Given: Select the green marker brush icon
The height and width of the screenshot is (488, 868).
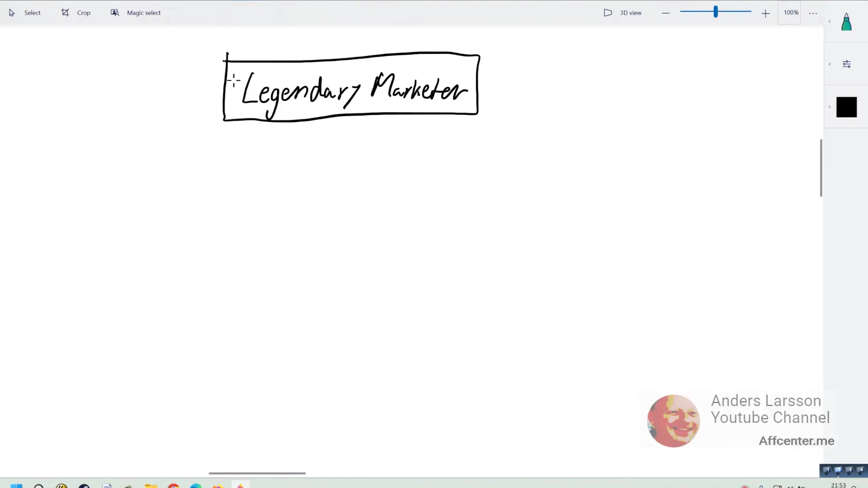Looking at the screenshot, I should pyautogui.click(x=846, y=22).
